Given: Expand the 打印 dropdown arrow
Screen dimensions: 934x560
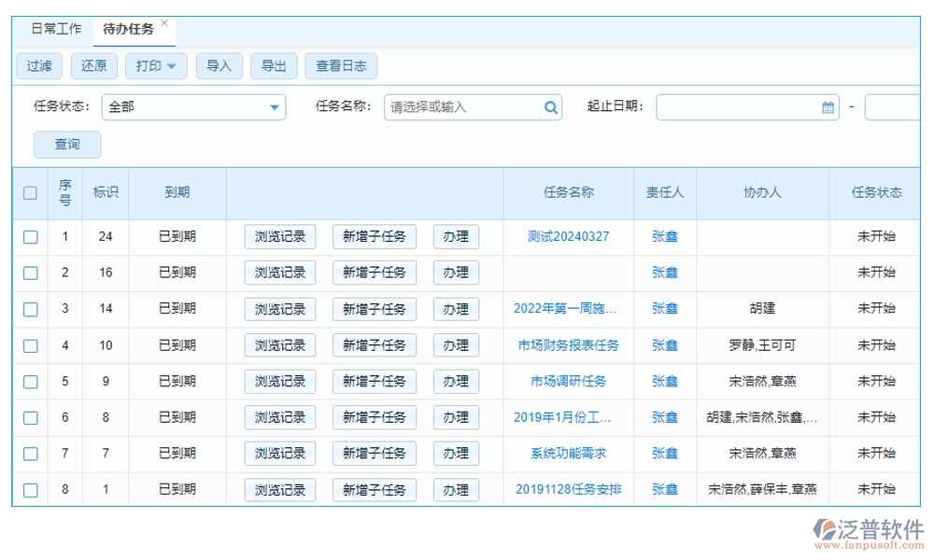Looking at the screenshot, I should pyautogui.click(x=170, y=65).
